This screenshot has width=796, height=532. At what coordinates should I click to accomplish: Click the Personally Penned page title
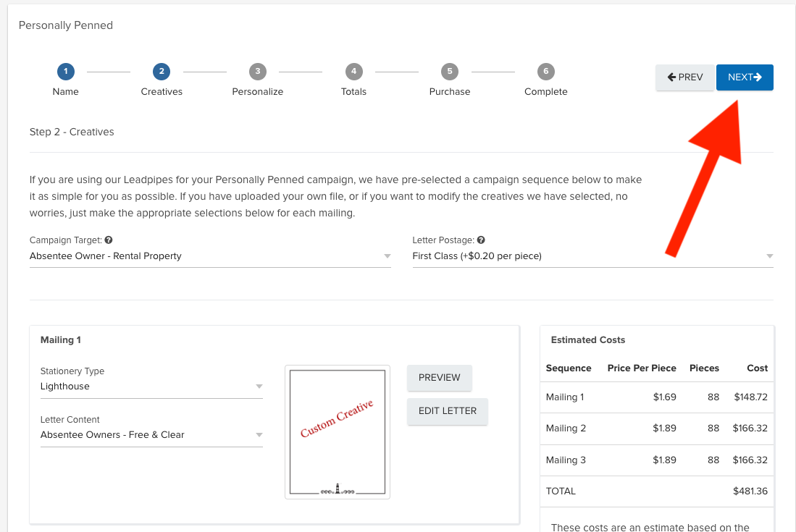[65, 25]
